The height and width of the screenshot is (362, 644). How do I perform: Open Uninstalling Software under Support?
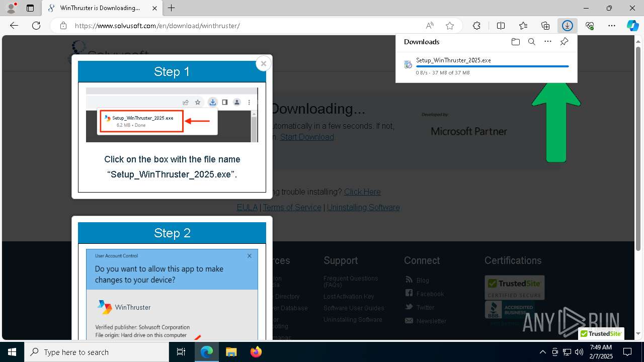[353, 319]
